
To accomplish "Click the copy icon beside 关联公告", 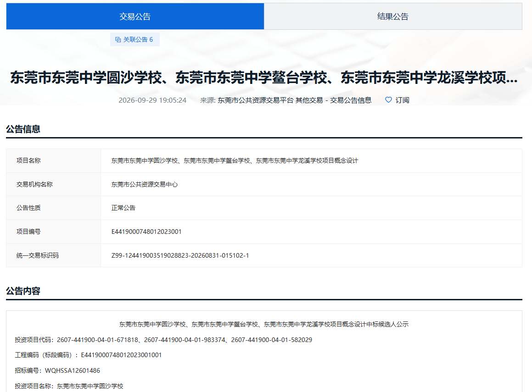I will click(x=118, y=39).
